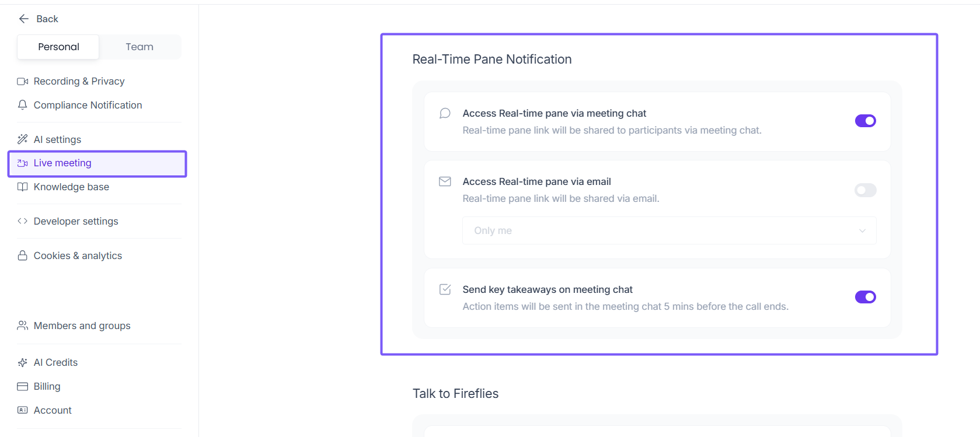Image resolution: width=980 pixels, height=437 pixels.
Task: Go Back using the back arrow link
Action: point(39,19)
